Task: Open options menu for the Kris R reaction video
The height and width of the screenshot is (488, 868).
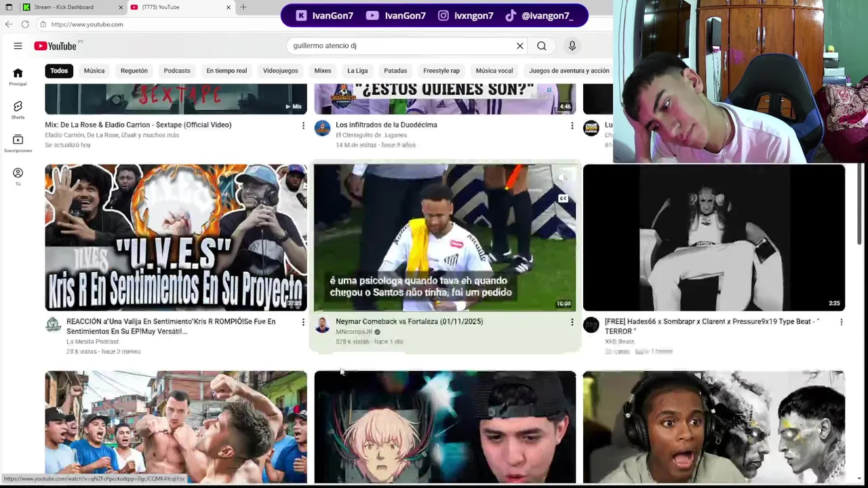Action: coord(303,322)
